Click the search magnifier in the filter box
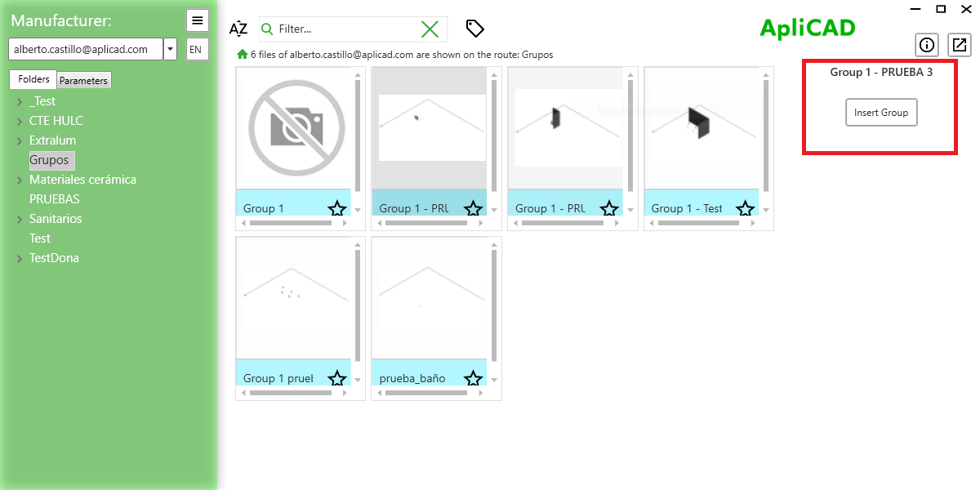This screenshot has height=490, width=980. pyautogui.click(x=267, y=29)
